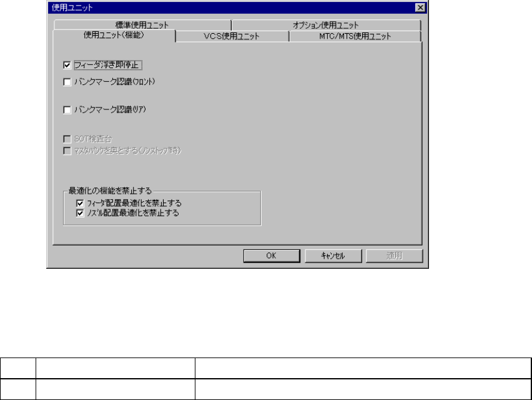This screenshot has height=400, width=532.
Task: Open the オプション使用ユニット tab
Action: tap(326, 25)
